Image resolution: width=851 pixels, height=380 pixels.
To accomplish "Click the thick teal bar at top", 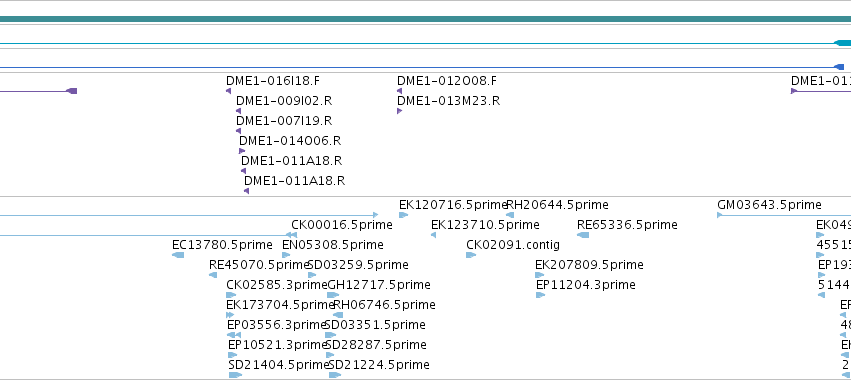I will [x=426, y=20].
